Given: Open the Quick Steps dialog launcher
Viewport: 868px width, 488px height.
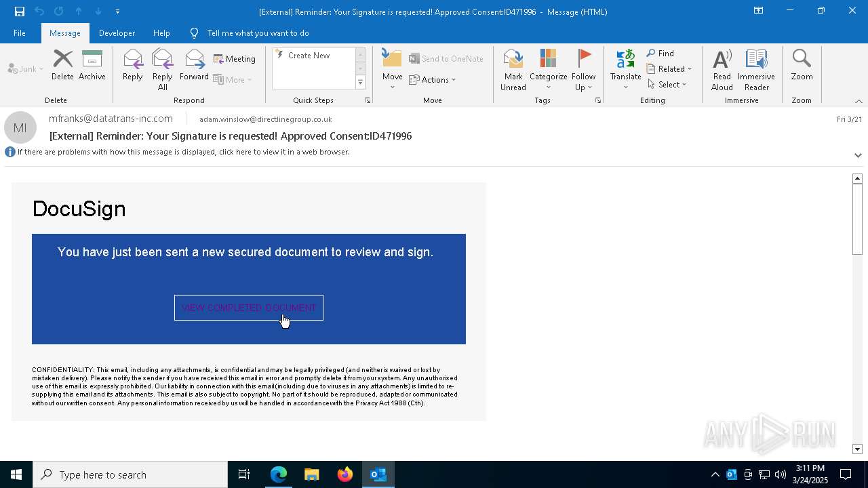Looking at the screenshot, I should click(x=368, y=100).
